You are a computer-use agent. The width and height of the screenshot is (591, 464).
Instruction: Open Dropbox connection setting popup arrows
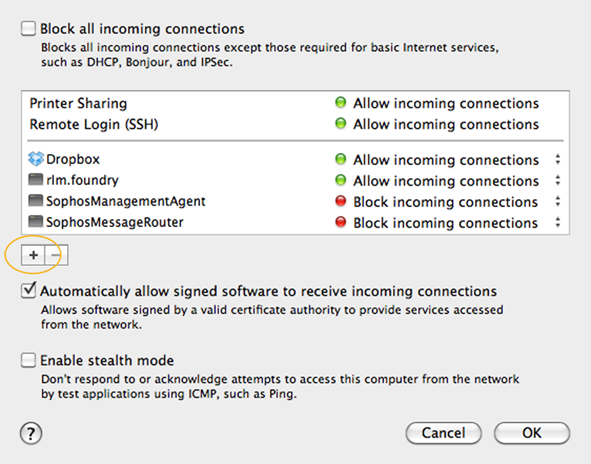557,159
